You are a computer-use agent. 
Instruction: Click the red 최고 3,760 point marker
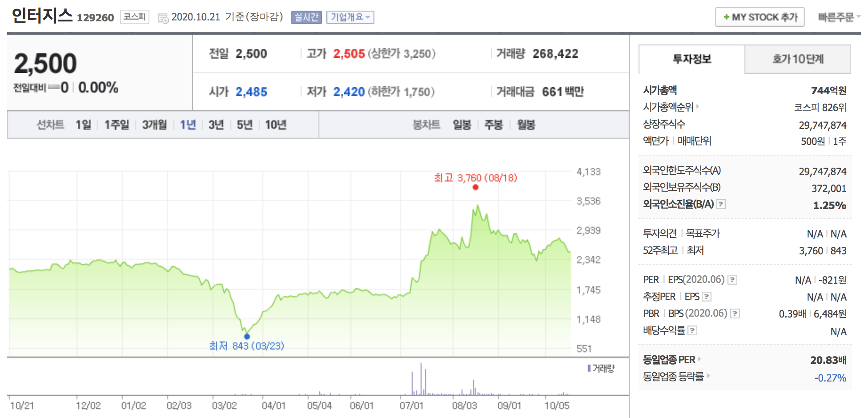475,187
